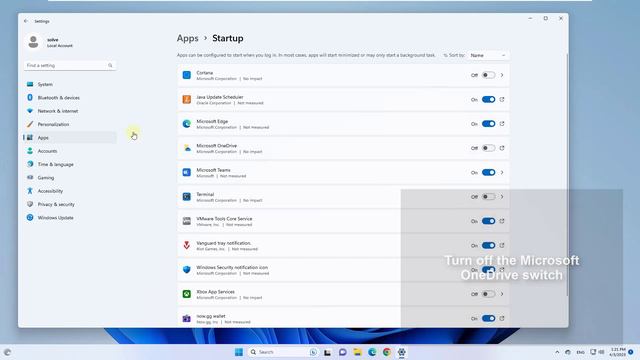This screenshot has height=360, width=640.
Task: Expand Microsoft Teams details chevron
Action: click(x=502, y=172)
